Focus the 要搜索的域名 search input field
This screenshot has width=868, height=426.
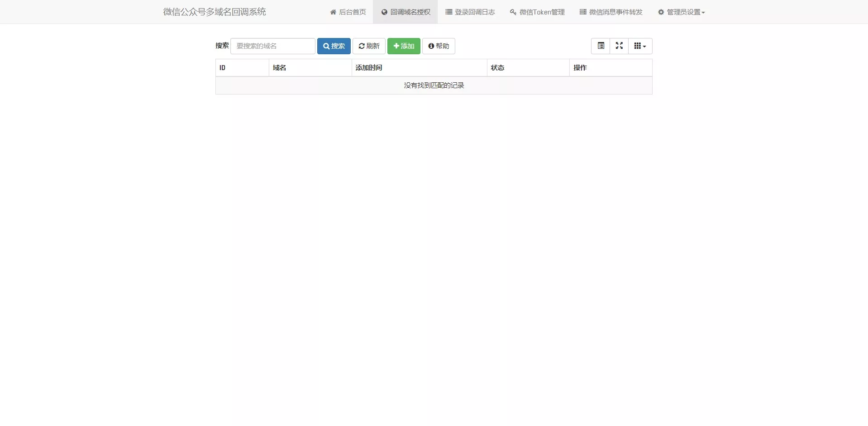coord(272,46)
